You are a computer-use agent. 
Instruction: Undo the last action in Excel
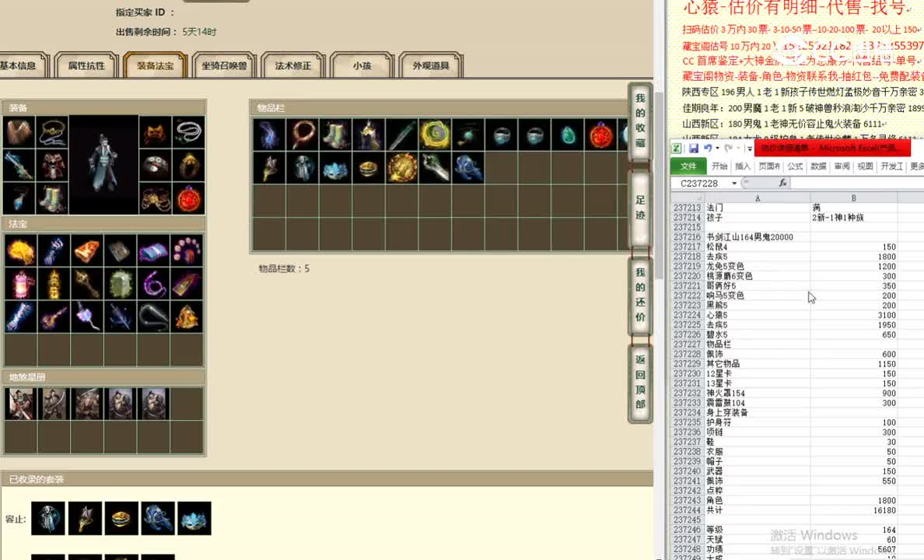pos(707,149)
